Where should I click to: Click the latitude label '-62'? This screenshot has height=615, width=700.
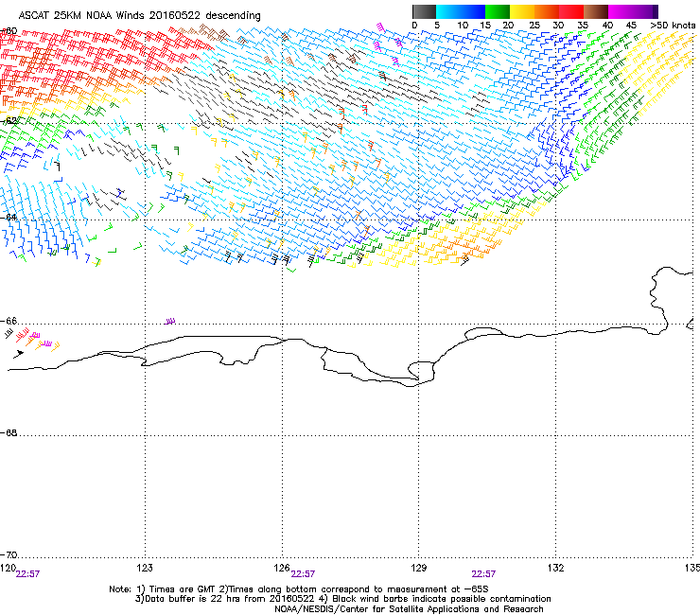pos(9,121)
